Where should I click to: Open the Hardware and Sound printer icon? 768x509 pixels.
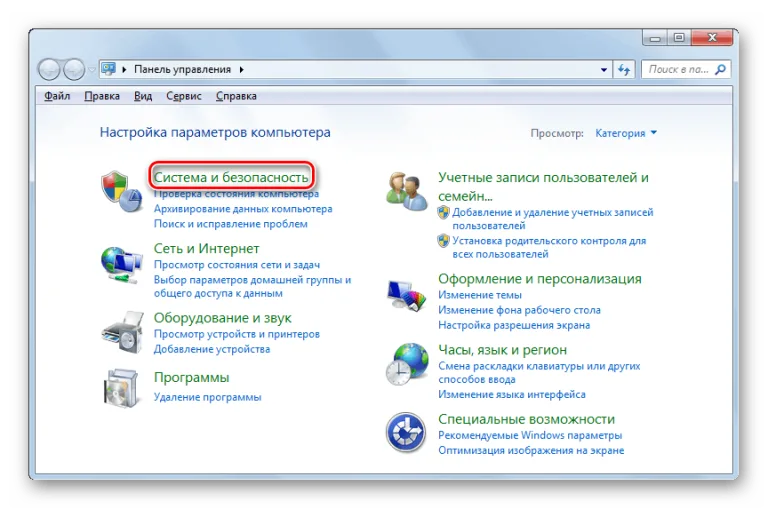pos(122,332)
